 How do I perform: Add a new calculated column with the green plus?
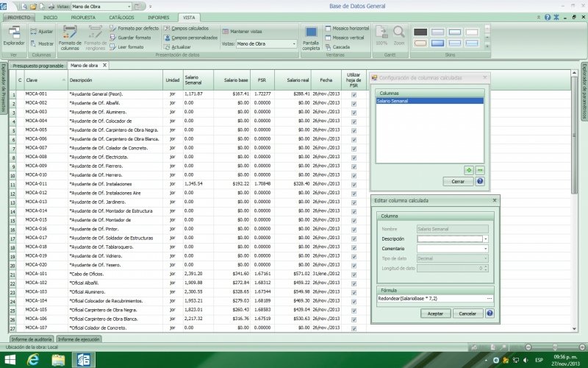(468, 169)
